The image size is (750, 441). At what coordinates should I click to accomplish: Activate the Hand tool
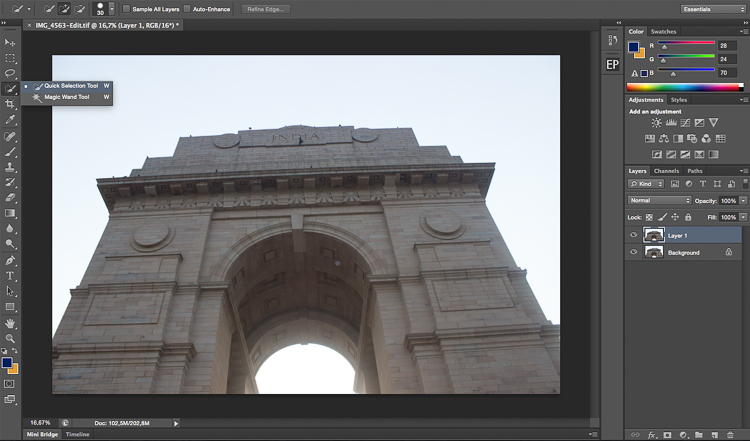pyautogui.click(x=10, y=323)
